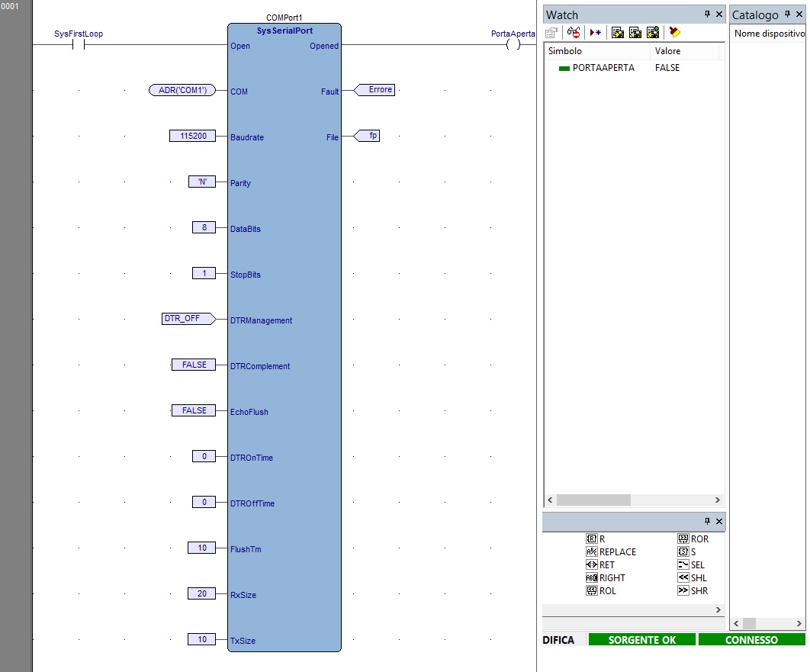Screen dimensions: 810x672
Task: Click the Simbolo column header
Action: pyautogui.click(x=597, y=51)
